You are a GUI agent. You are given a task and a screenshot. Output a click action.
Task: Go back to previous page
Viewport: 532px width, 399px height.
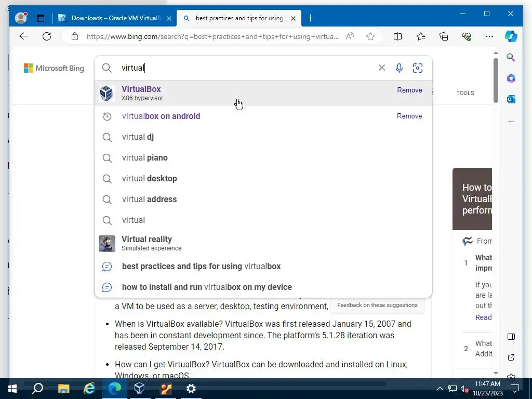(x=24, y=36)
